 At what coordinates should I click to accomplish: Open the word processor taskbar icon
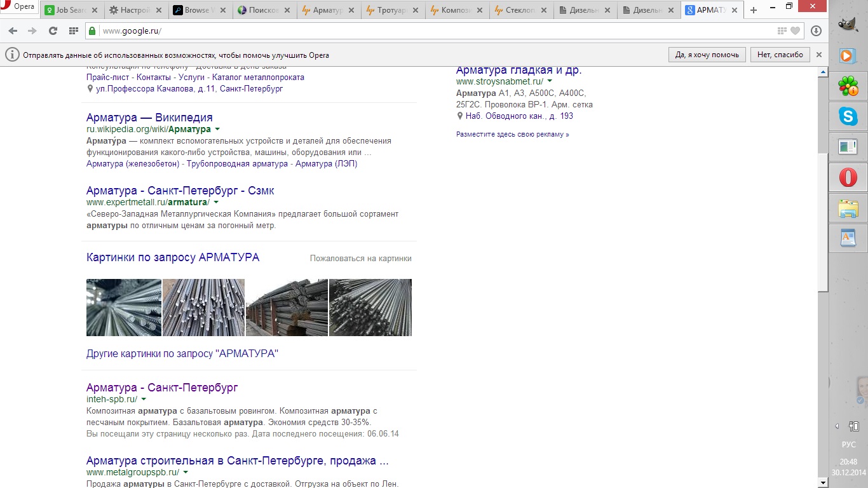click(848, 238)
